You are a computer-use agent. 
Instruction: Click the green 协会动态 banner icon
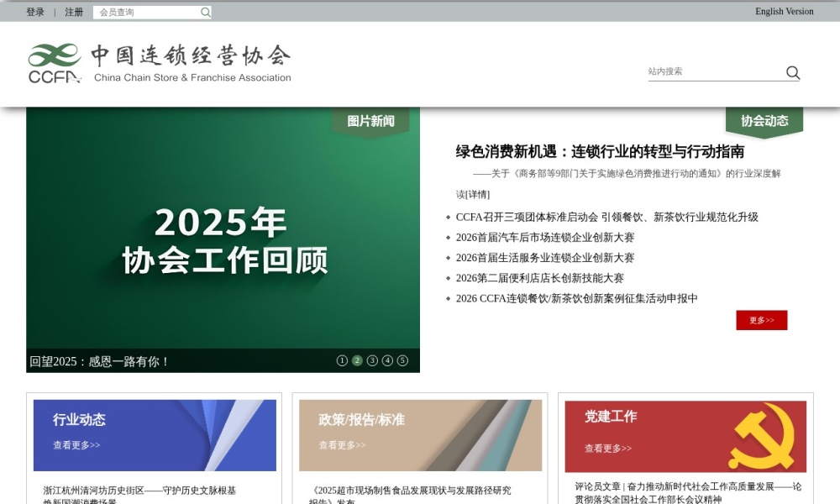[x=763, y=120]
